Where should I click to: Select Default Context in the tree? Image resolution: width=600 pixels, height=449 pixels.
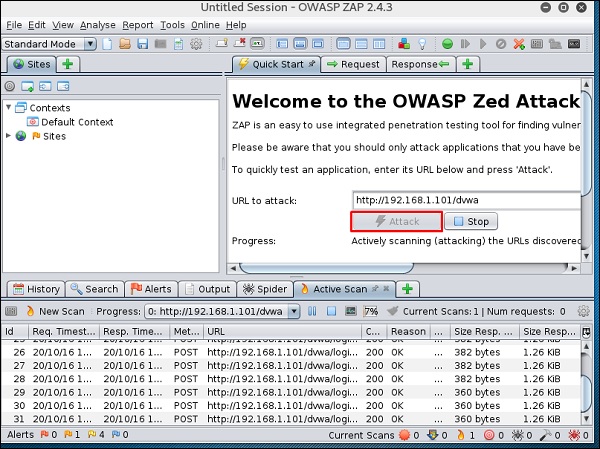(70, 122)
